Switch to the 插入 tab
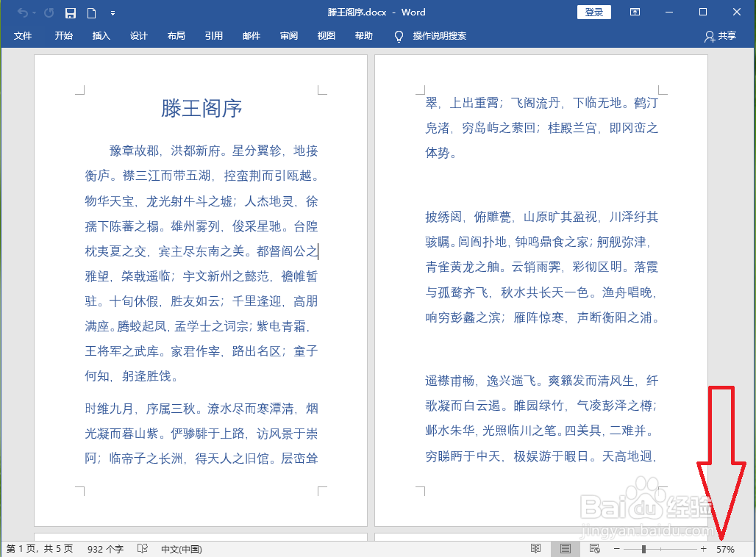This screenshot has width=756, height=557. point(101,36)
